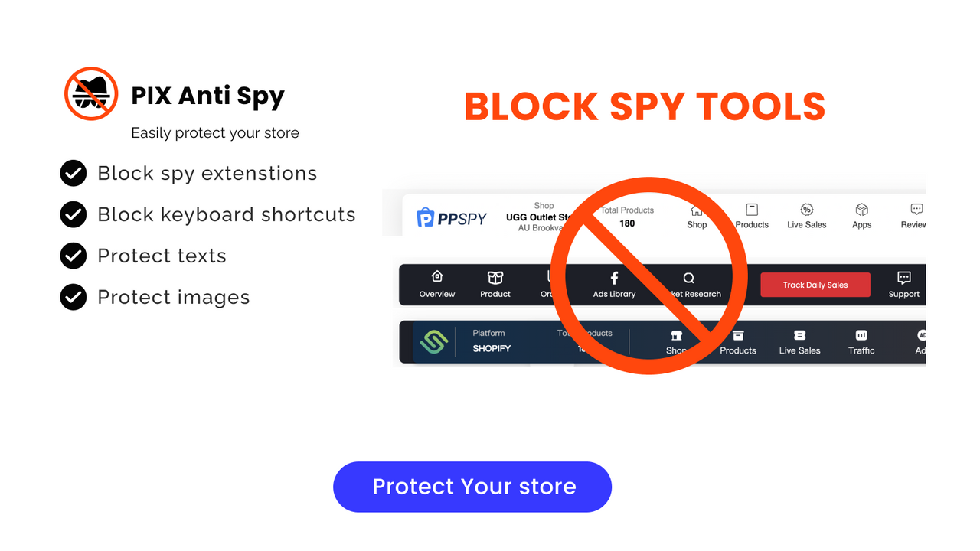This screenshot has width=980, height=551.
Task: Open the Shop house icon in top bar
Action: 697,211
